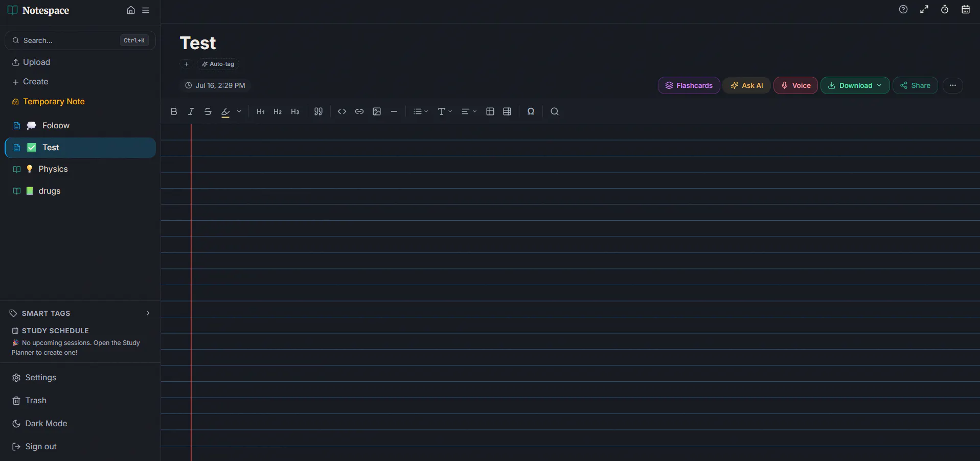Toggle Dark Mode
Viewport: 980px width, 461px height.
pos(40,424)
